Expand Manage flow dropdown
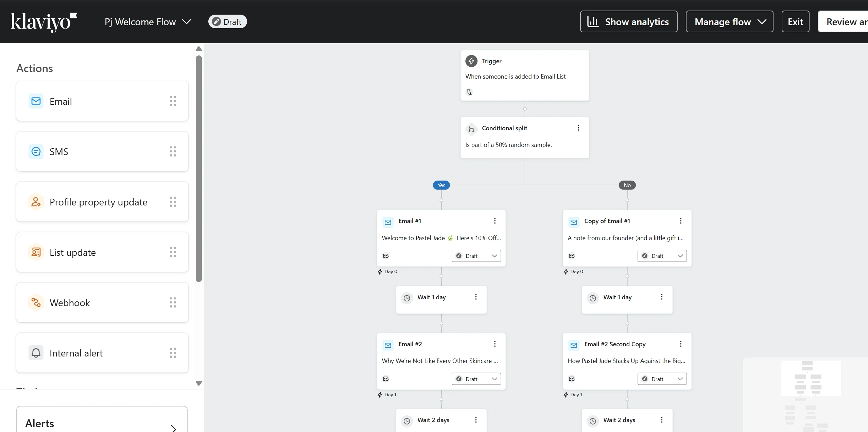The height and width of the screenshot is (432, 868). tap(729, 22)
